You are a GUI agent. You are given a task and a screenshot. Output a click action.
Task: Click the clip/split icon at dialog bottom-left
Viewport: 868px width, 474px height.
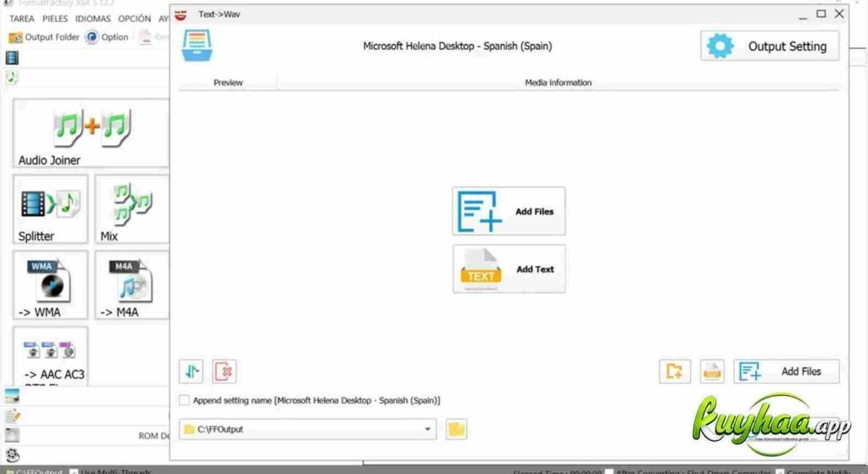[x=191, y=371]
